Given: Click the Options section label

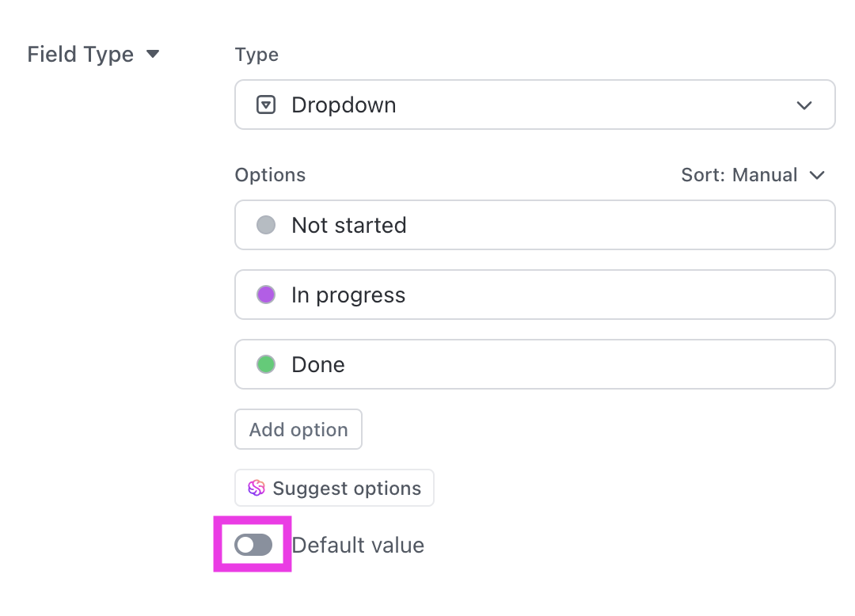Looking at the screenshot, I should click(270, 175).
